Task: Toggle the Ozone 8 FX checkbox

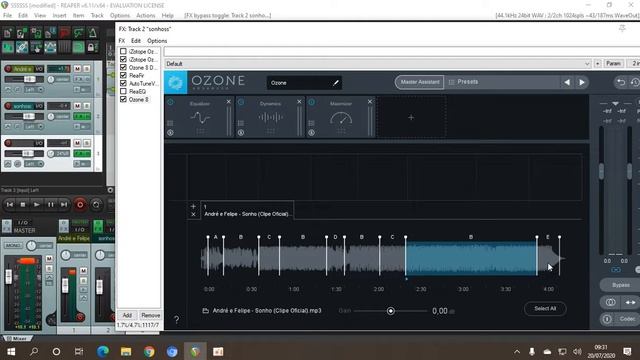Action: coord(123,99)
